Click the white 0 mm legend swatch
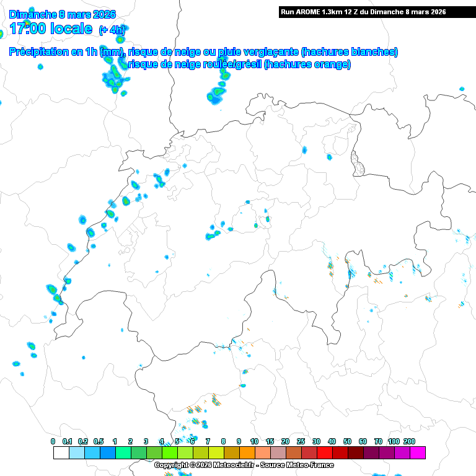This screenshot has width=476, height=476. pos(61,452)
